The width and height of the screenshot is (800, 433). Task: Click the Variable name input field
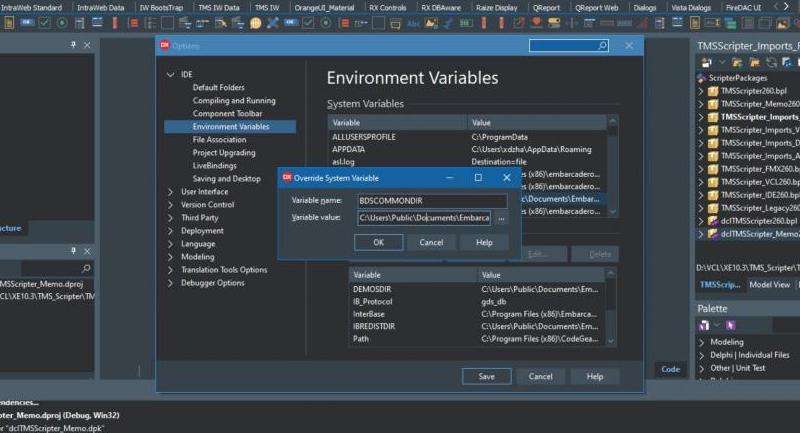coord(431,201)
